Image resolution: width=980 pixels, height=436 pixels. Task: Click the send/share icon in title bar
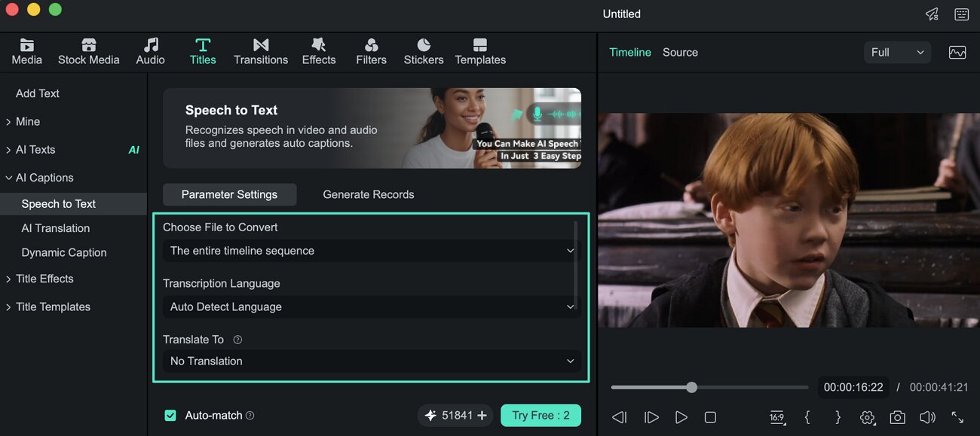(933, 14)
